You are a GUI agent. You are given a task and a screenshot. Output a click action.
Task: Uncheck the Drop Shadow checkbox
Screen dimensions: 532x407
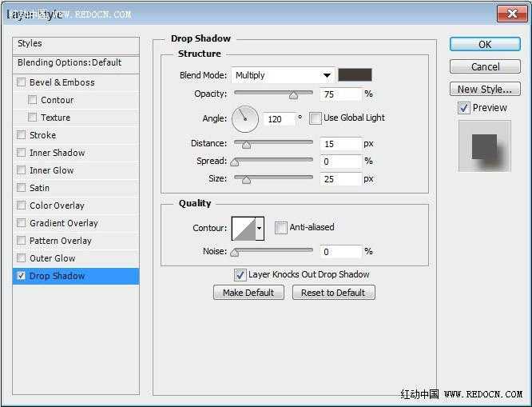21,276
